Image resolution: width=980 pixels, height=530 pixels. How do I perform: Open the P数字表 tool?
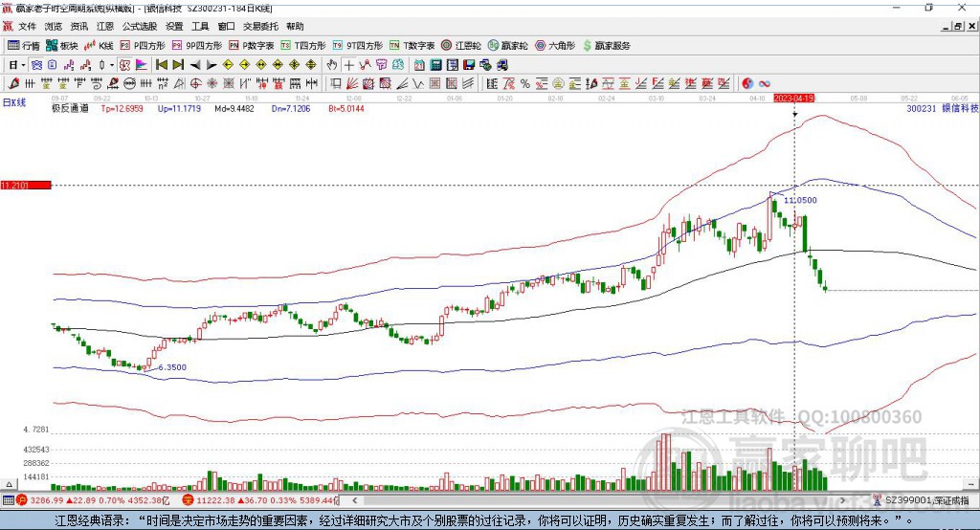(x=252, y=46)
